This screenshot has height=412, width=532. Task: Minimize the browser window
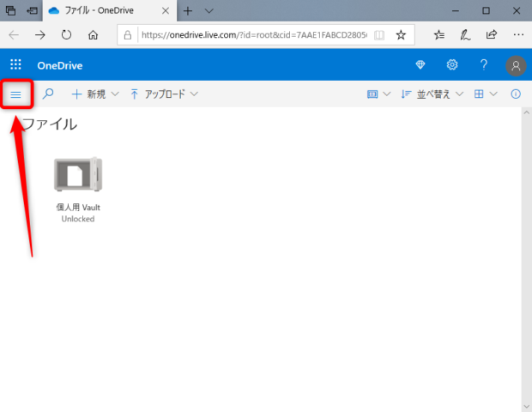456,11
